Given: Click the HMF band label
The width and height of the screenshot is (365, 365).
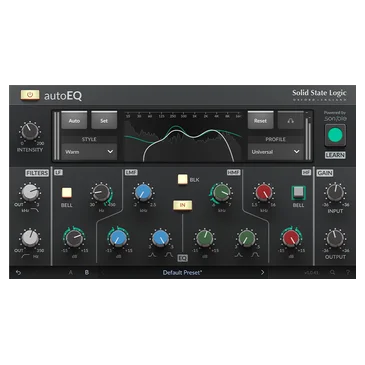Looking at the screenshot, I should (234, 172).
